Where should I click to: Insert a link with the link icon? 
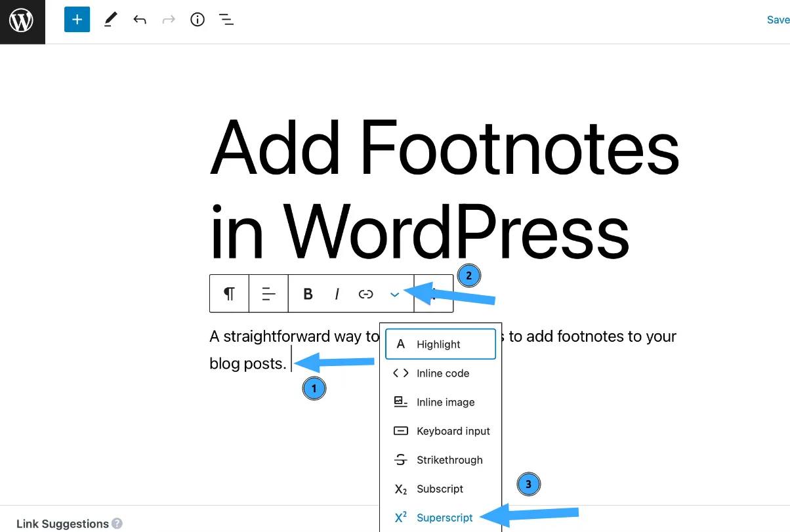click(365, 294)
